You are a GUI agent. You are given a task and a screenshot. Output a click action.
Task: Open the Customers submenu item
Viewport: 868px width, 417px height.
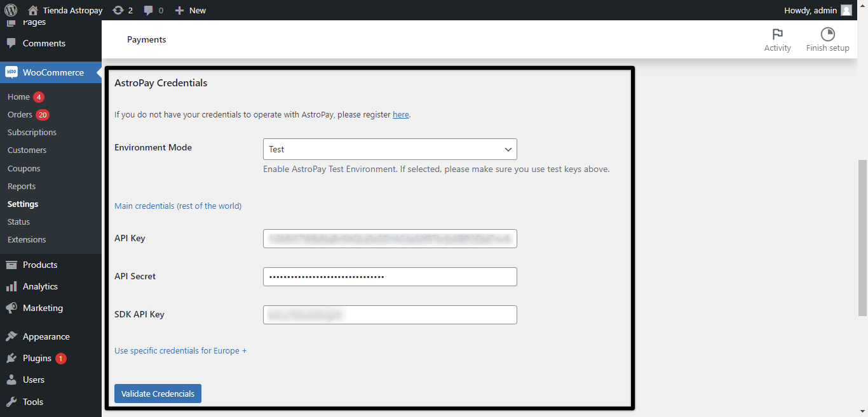tap(27, 150)
